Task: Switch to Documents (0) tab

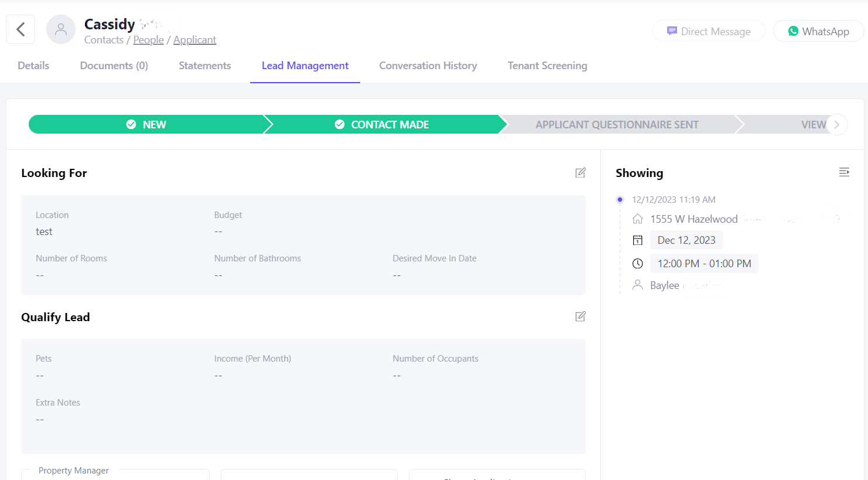Action: tap(114, 66)
